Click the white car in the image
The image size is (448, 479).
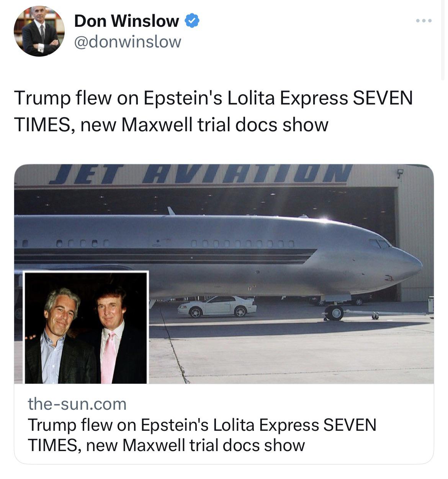[x=217, y=306]
